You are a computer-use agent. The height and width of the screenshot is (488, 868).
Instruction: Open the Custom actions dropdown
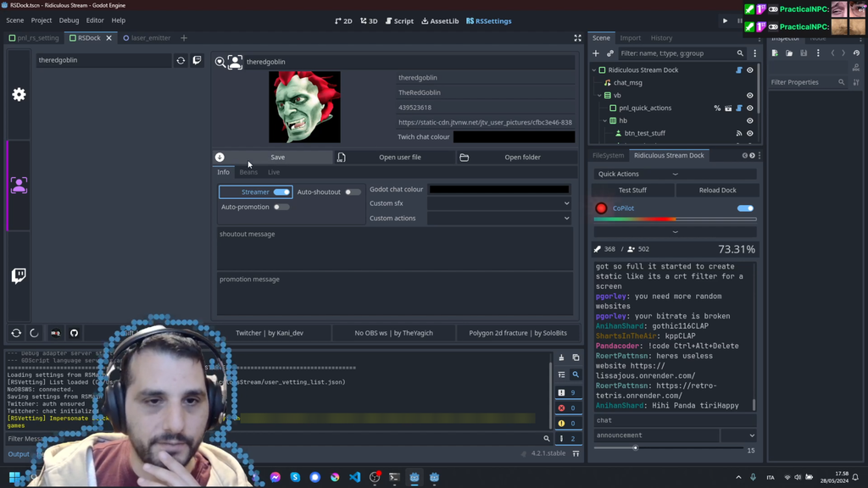click(498, 218)
